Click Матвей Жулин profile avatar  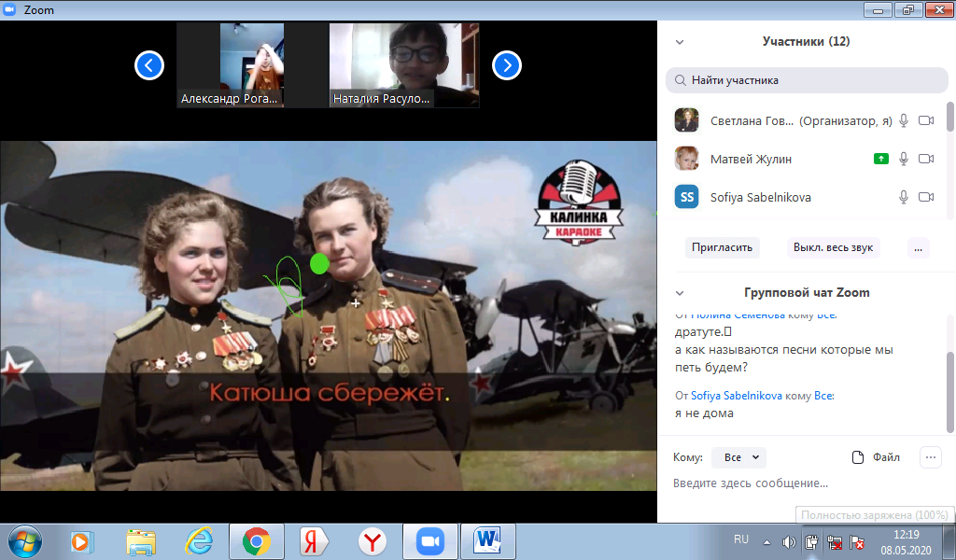click(686, 159)
